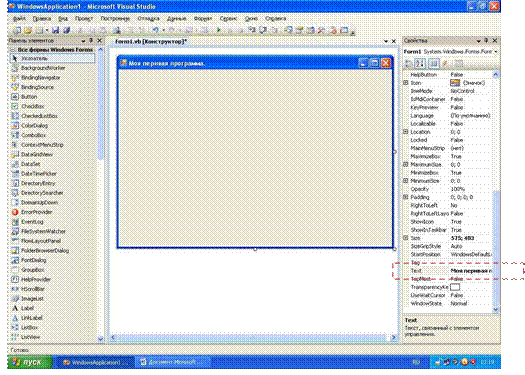Expand the MaximumSize property node
This screenshot has height=375, width=525.
(405, 164)
